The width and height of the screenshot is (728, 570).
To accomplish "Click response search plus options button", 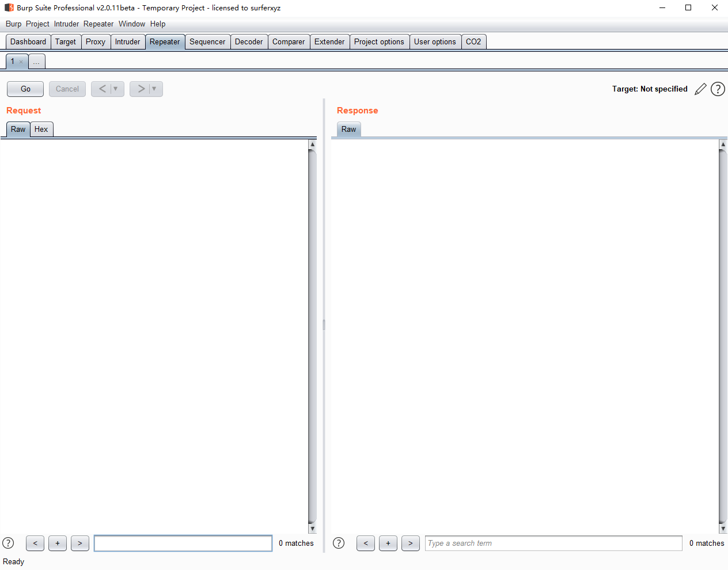I will [x=388, y=543].
